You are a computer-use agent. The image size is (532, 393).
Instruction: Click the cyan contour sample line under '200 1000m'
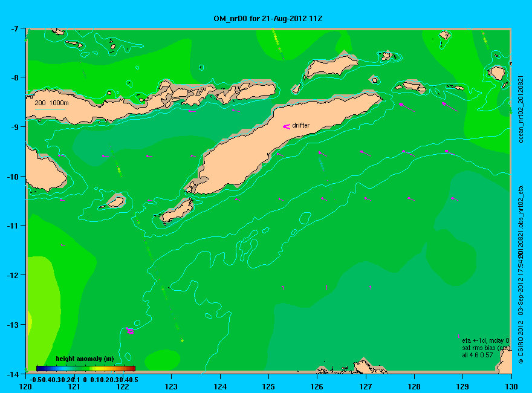coord(50,109)
